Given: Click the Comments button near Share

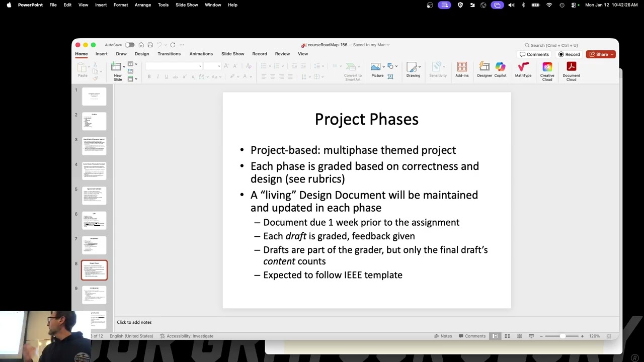Looking at the screenshot, I should tap(534, 54).
